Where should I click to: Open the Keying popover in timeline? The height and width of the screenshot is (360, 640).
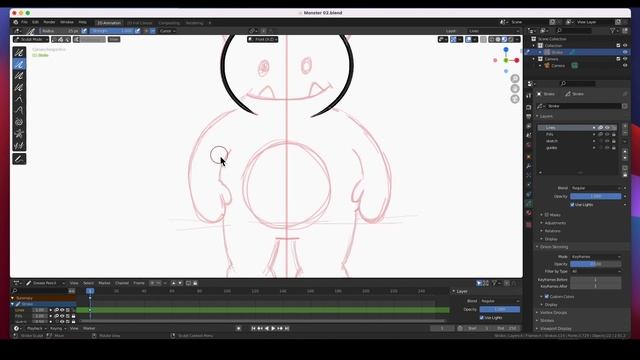(58, 328)
